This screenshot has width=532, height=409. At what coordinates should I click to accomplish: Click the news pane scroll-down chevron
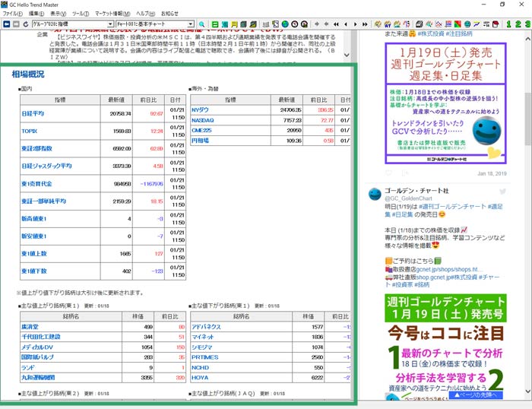coord(347,55)
